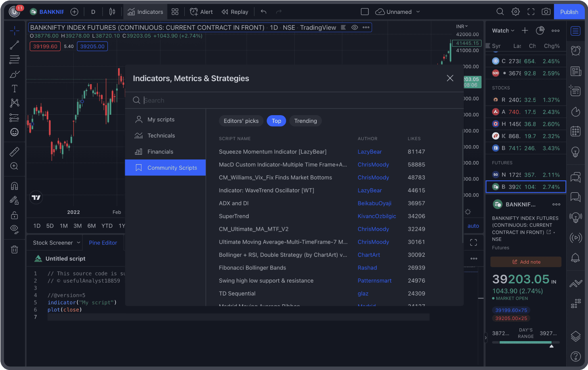The height and width of the screenshot is (370, 588).
Task: Select the brush drawing tool
Action: click(x=14, y=74)
